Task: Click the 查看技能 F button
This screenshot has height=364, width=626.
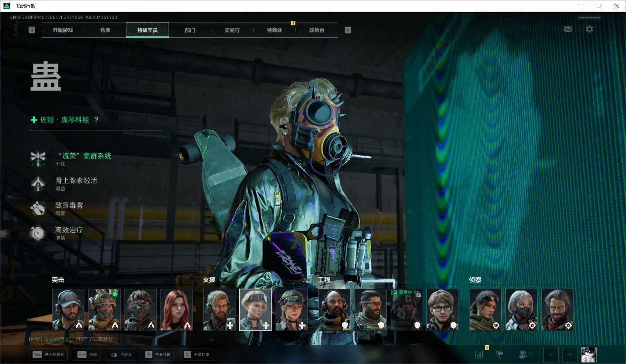Action: point(158,355)
